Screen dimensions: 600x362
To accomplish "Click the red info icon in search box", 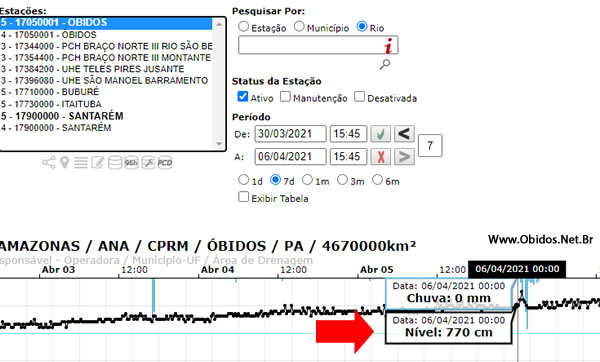I will click(x=389, y=46).
